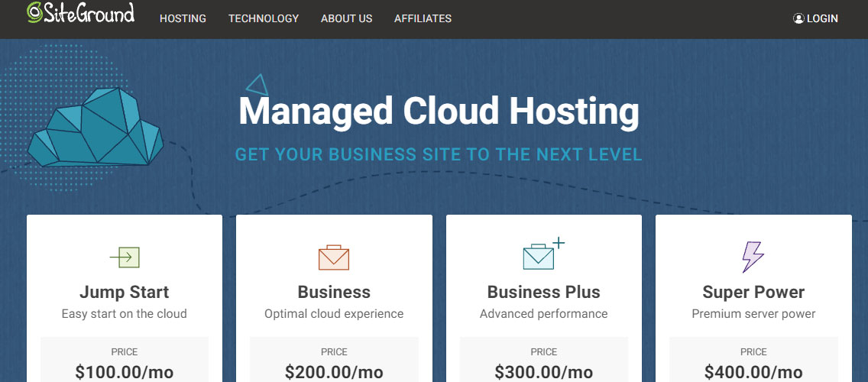Screen dimensions: 868x382
Task: Click the $400.00/mo price
Action: point(753,372)
